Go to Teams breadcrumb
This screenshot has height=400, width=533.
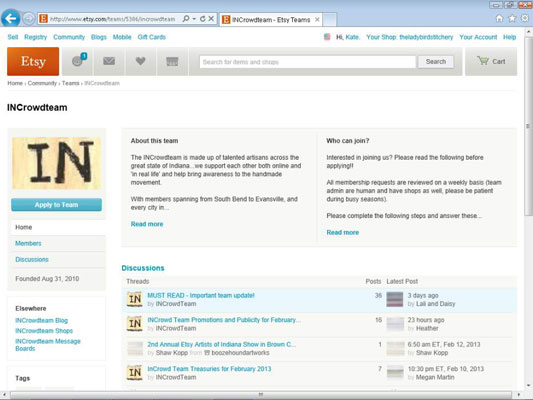tap(70, 83)
